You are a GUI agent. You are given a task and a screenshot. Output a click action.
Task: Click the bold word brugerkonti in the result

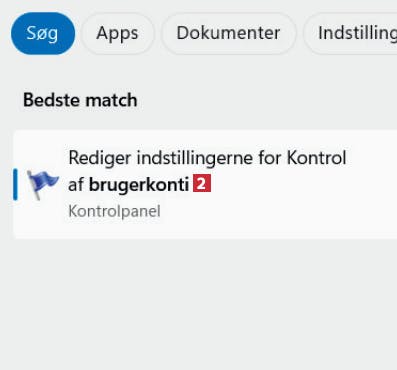point(139,184)
